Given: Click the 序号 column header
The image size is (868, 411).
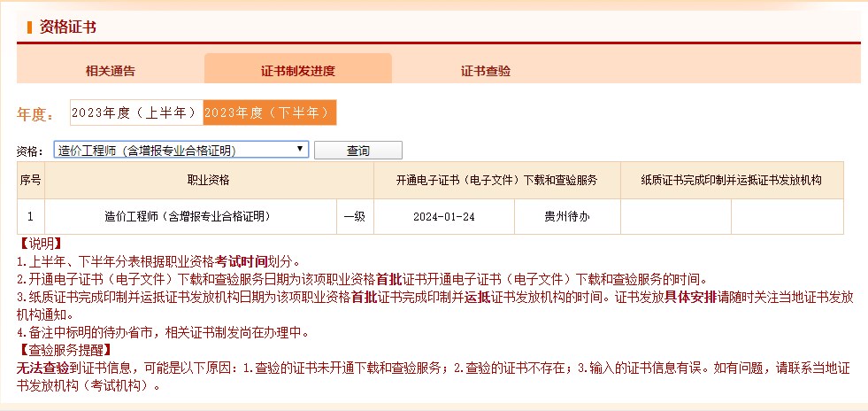Looking at the screenshot, I should pyautogui.click(x=30, y=181).
